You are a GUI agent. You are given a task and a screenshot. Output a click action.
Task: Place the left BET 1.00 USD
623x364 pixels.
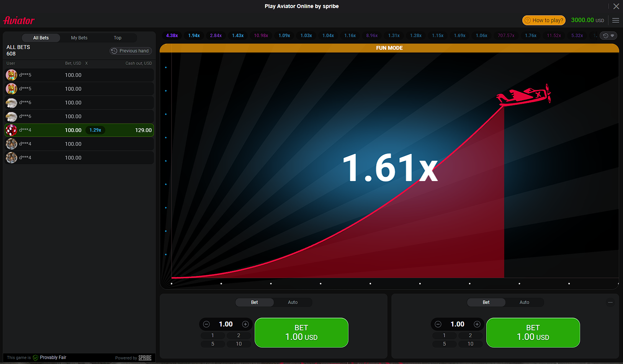(301, 333)
